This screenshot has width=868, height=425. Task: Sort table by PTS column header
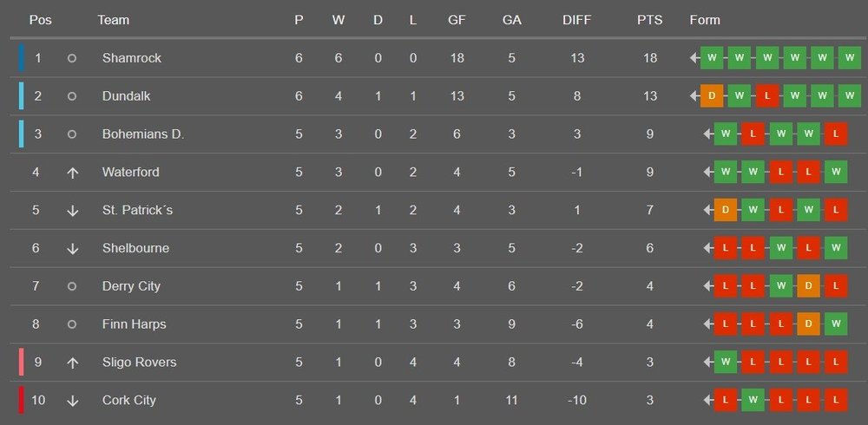(649, 20)
